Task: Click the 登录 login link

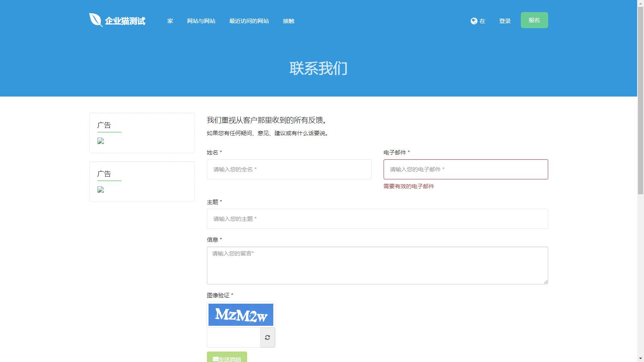Action: pyautogui.click(x=505, y=21)
